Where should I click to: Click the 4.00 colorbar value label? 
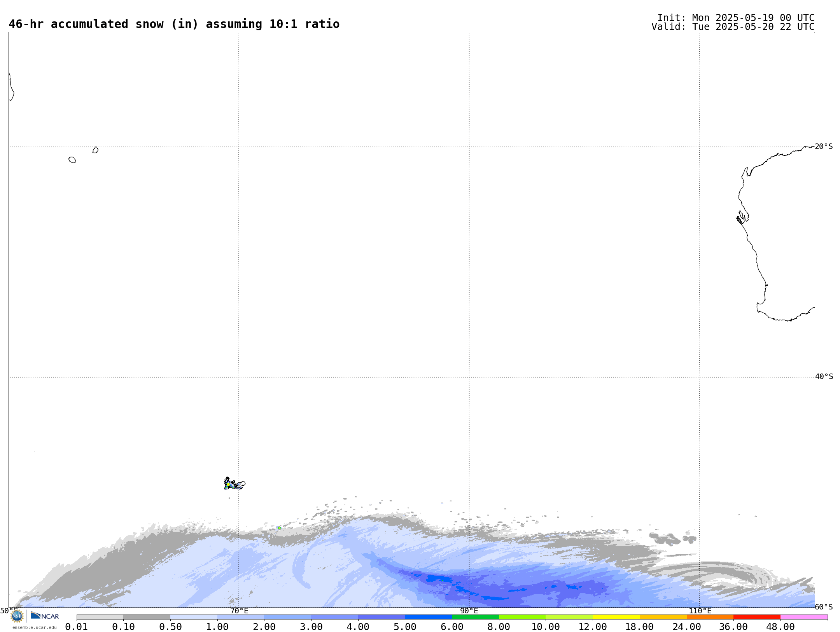coord(358,627)
